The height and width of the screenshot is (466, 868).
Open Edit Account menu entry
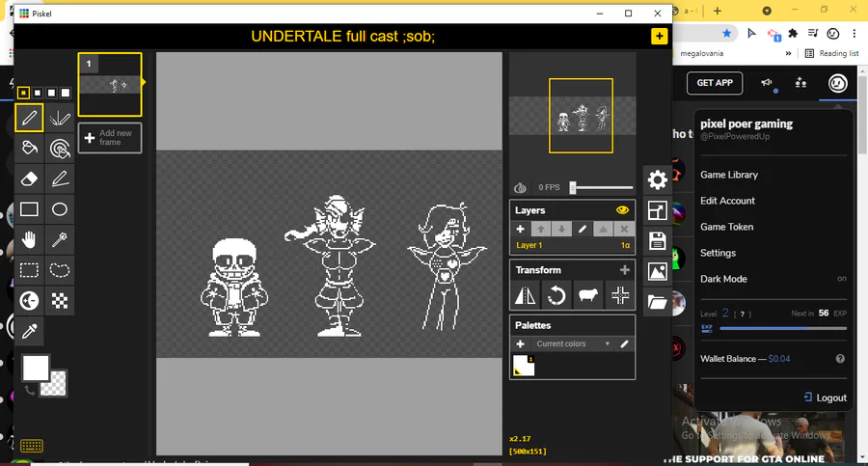(x=727, y=201)
